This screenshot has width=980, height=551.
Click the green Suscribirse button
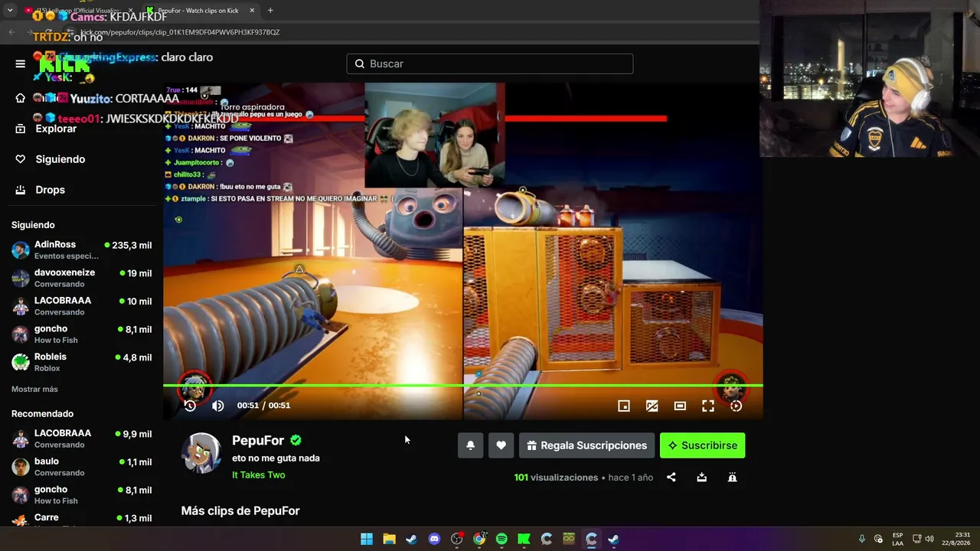pos(702,445)
